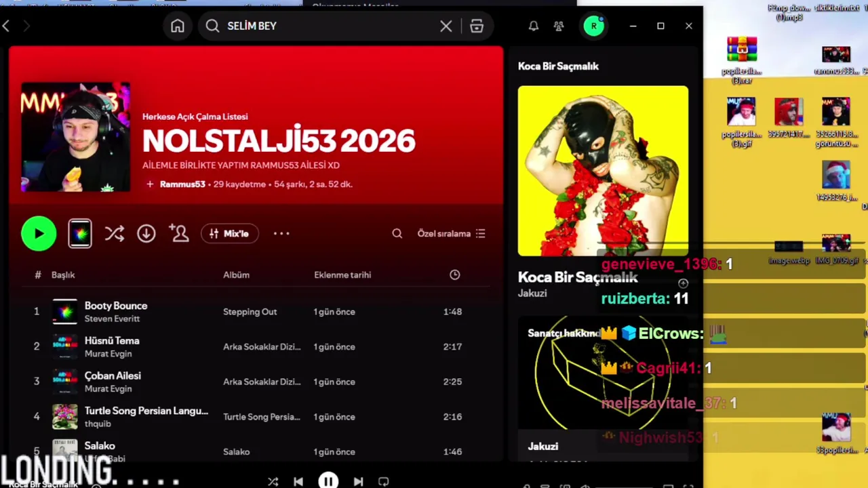
Task: Select Çoban Ailesi track
Action: pos(113,376)
